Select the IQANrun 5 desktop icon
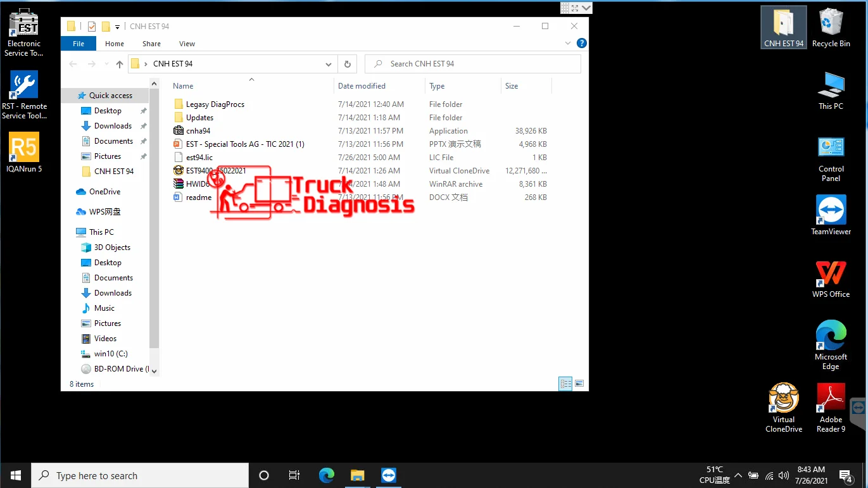The width and height of the screenshot is (868, 488). tap(24, 153)
